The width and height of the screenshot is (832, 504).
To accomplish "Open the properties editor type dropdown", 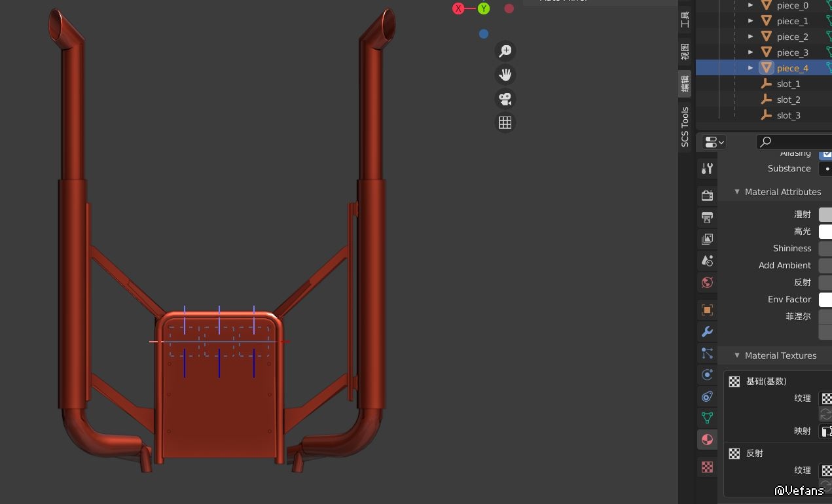I will (x=714, y=142).
